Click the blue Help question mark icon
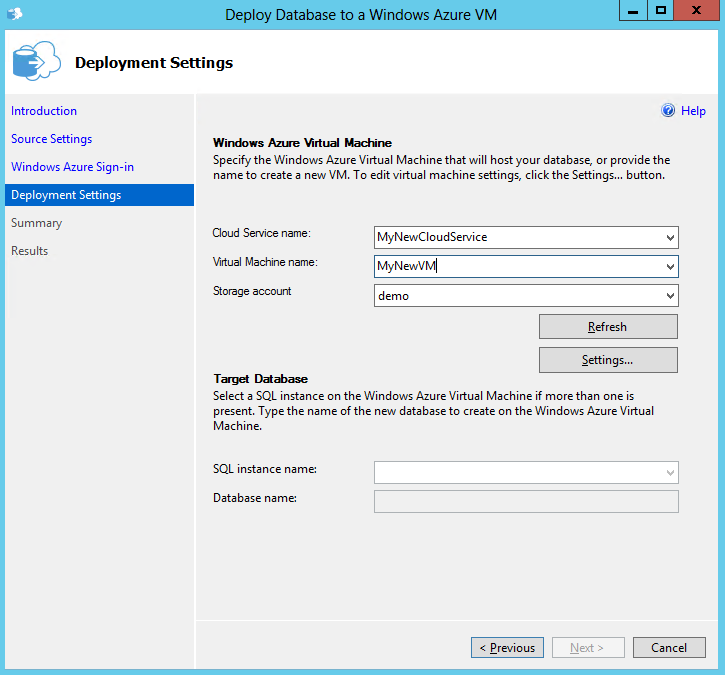The width and height of the screenshot is (725, 675). click(x=668, y=111)
